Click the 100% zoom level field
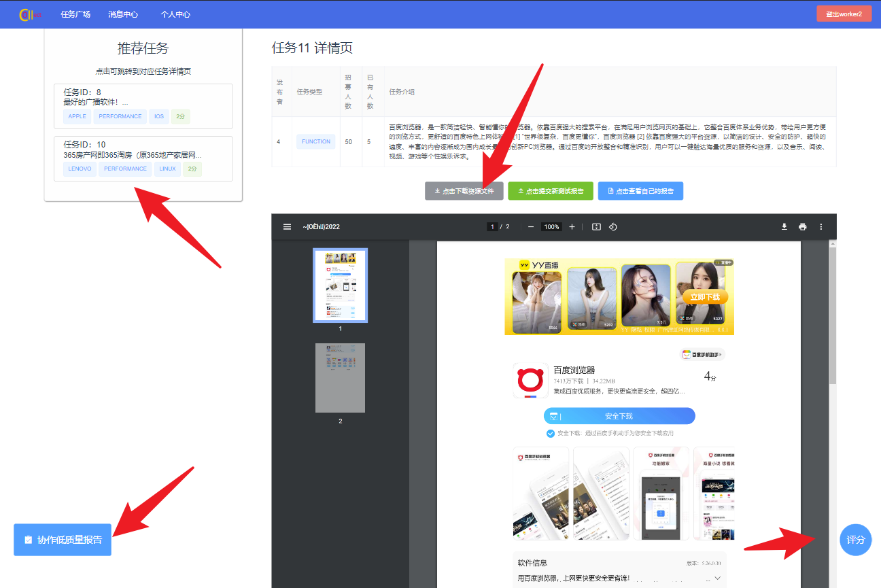Screen dimensions: 881x588 coord(551,226)
